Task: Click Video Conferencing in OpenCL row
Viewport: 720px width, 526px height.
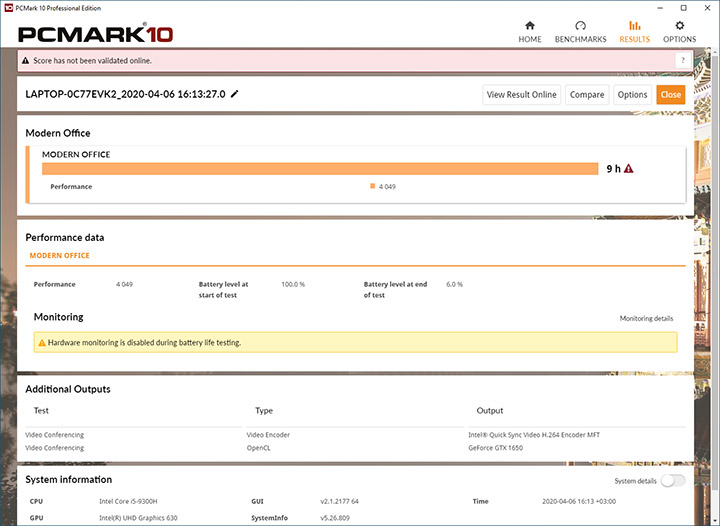Action: click(x=55, y=448)
